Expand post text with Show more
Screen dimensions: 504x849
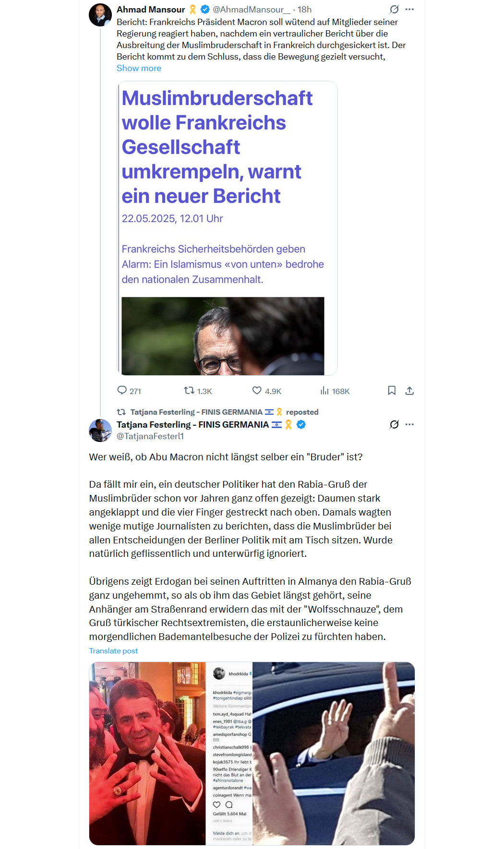click(x=139, y=68)
